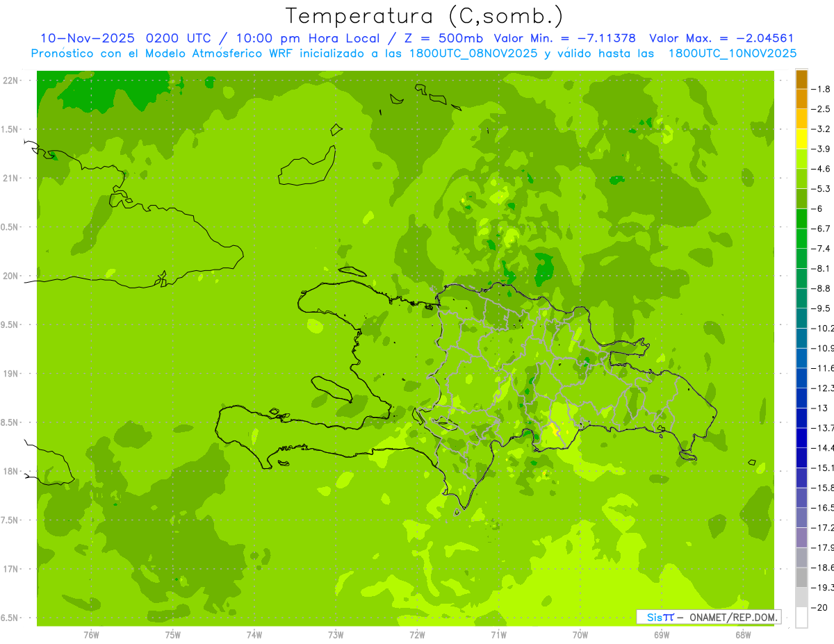Click the 'ONAMET/REP.DOM.' credit label
Image resolution: width=834 pixels, height=644 pixels.
pyautogui.click(x=734, y=617)
